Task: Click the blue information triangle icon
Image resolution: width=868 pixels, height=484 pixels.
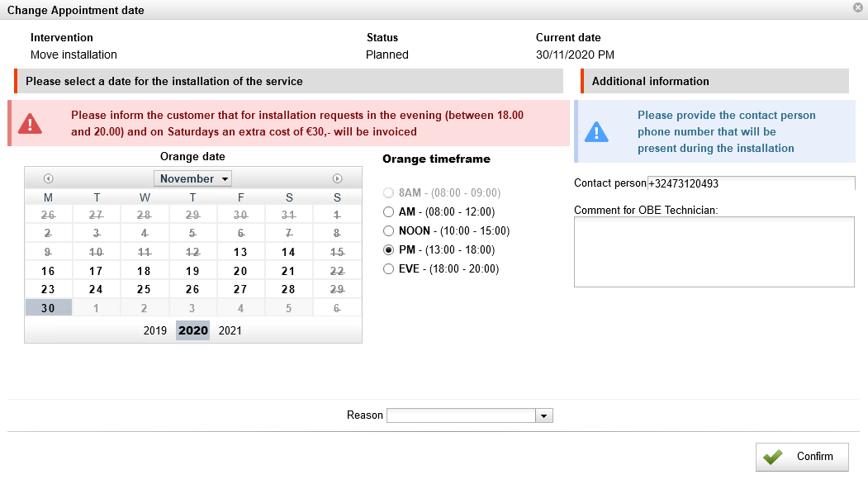Action: click(596, 131)
